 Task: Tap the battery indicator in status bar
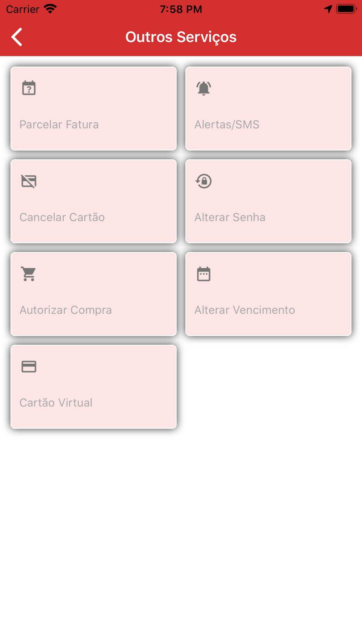tap(346, 9)
